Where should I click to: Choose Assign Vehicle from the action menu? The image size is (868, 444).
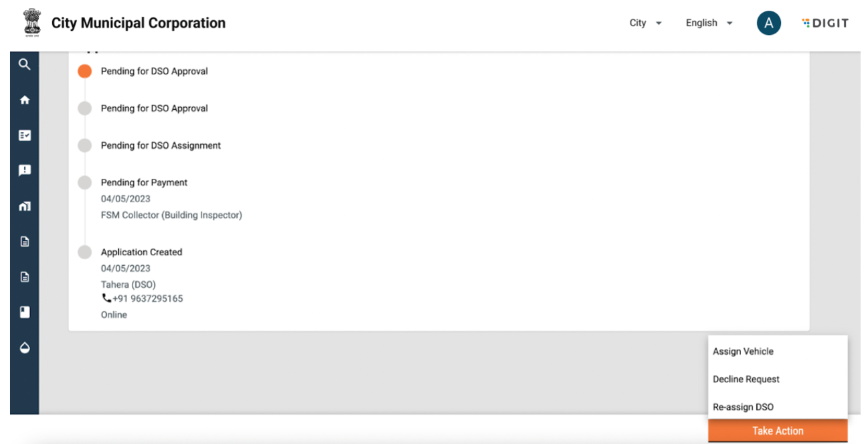pos(743,352)
